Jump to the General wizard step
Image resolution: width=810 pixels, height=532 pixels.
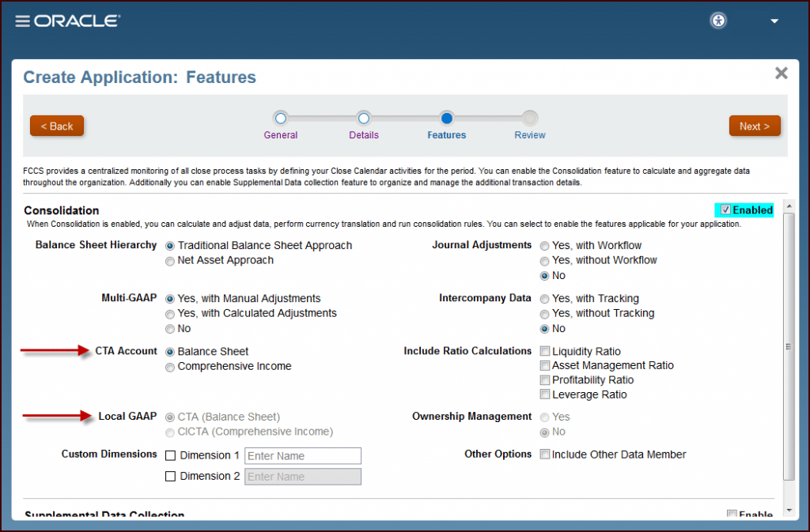(x=281, y=119)
